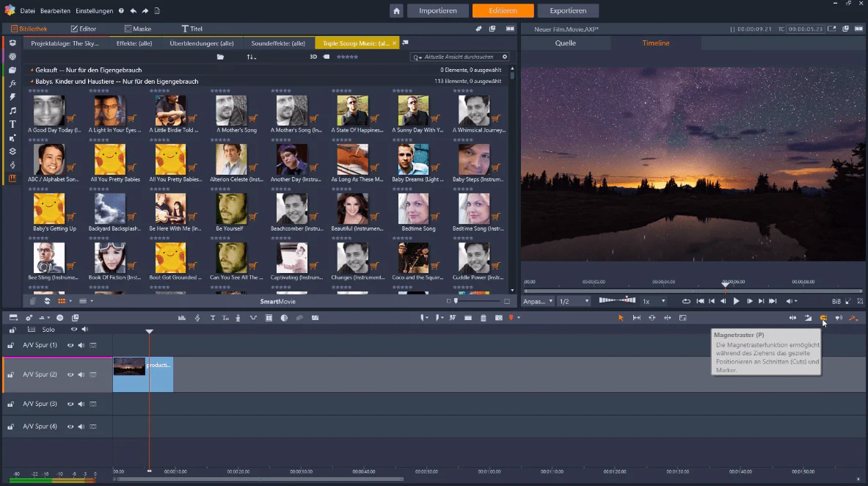Play the preview
The height and width of the screenshot is (486, 868).
click(736, 302)
